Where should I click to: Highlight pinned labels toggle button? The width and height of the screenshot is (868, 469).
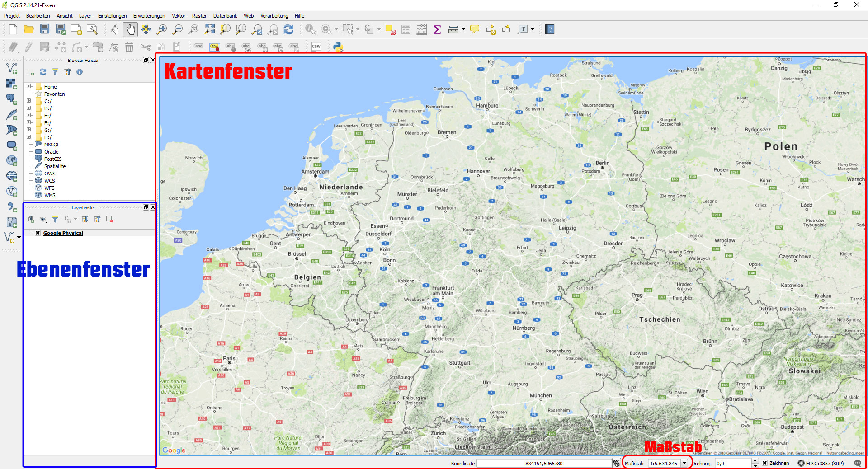215,47
